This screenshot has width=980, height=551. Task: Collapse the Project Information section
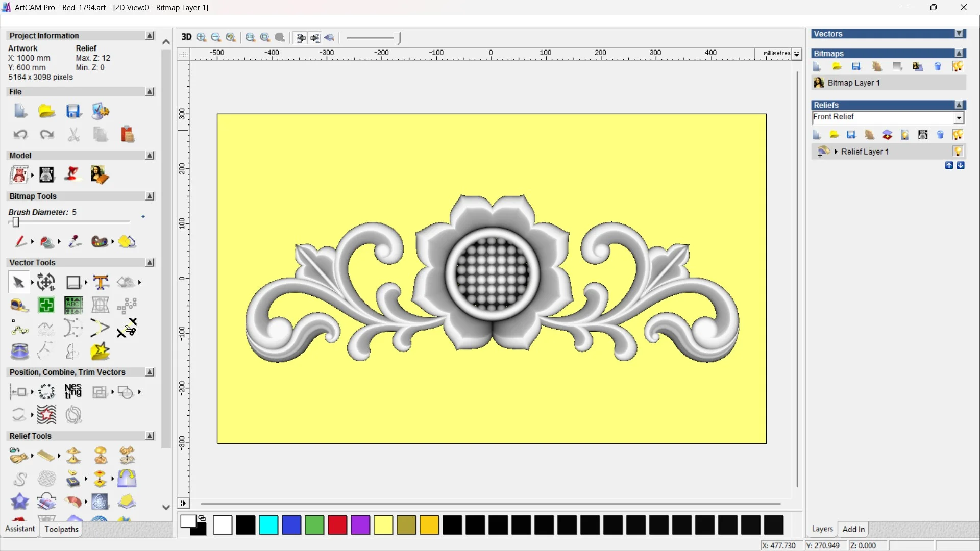(150, 36)
